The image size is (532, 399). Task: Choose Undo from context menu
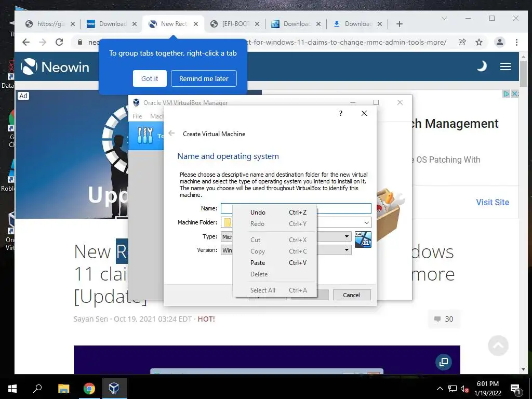[x=275, y=212]
